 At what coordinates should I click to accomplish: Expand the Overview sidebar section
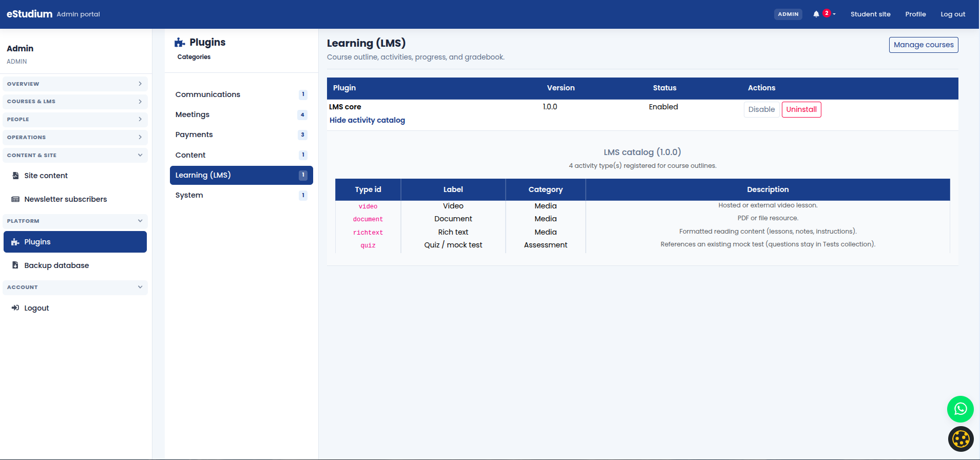point(75,84)
